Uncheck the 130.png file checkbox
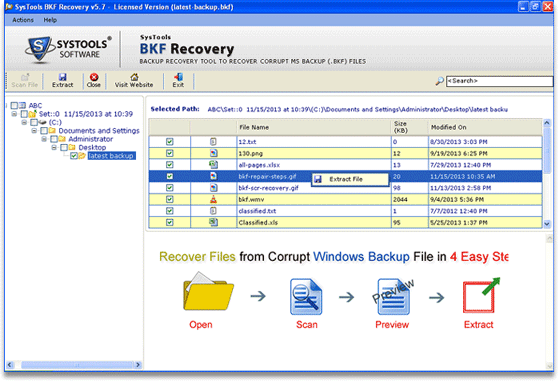 pos(170,153)
